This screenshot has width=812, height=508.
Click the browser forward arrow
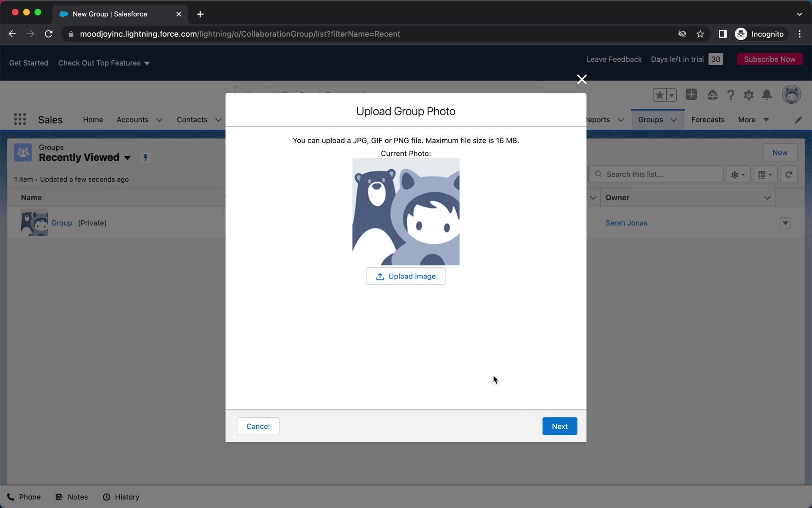click(x=30, y=34)
